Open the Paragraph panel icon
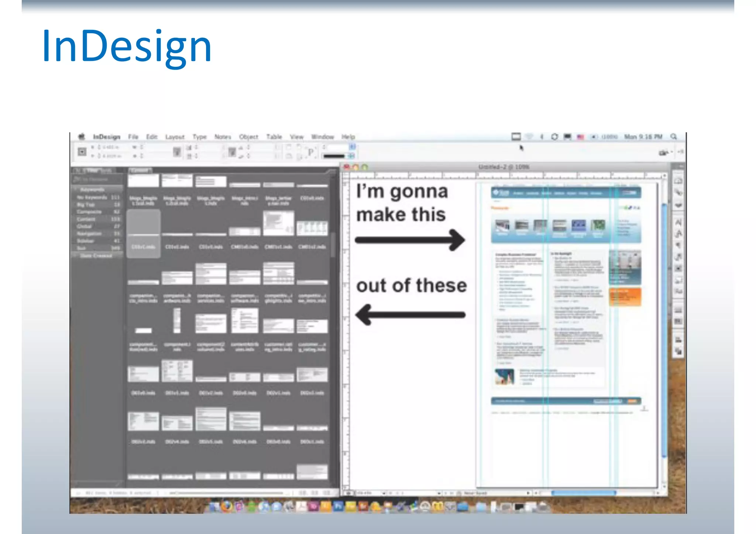 click(678, 245)
